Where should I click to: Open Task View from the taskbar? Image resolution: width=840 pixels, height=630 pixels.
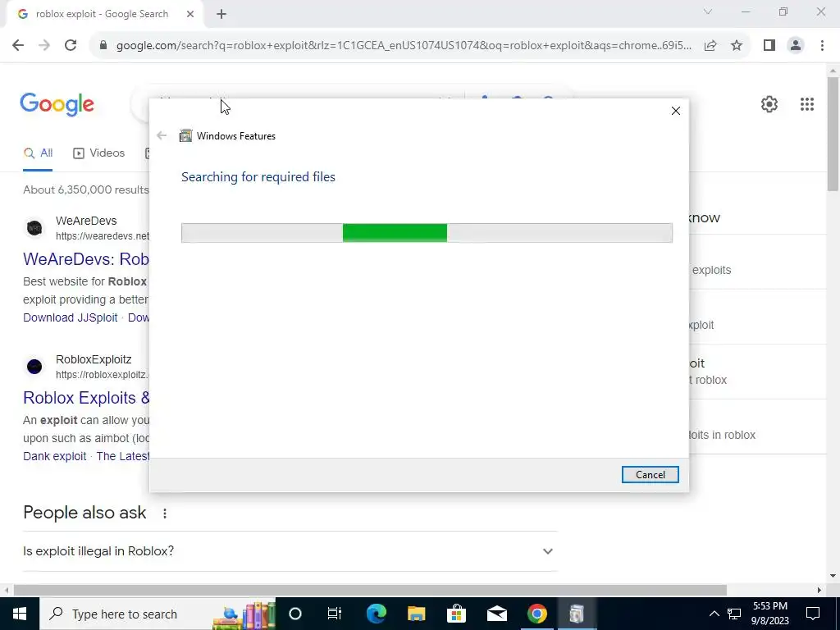[x=335, y=614]
